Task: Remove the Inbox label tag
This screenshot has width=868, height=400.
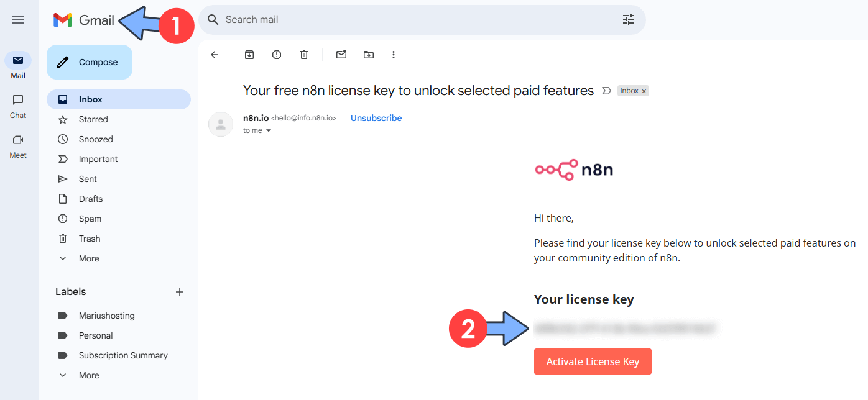Action: (x=644, y=91)
